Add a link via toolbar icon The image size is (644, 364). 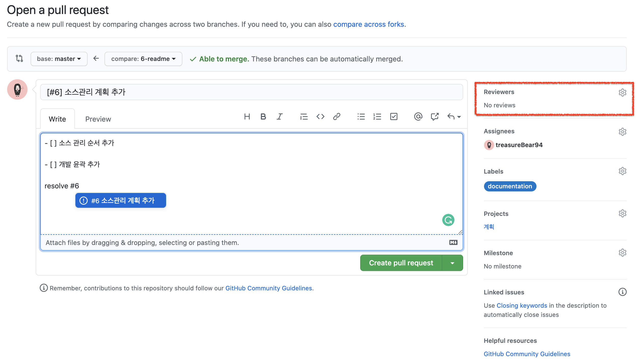337,117
